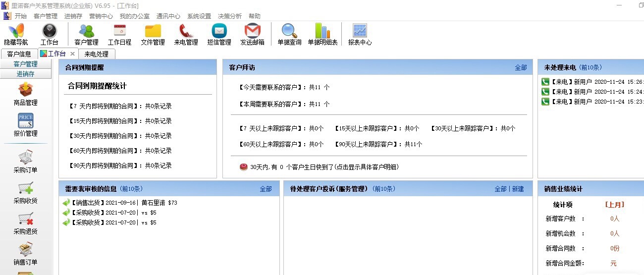Open the 我的办公室 menu

tap(135, 16)
